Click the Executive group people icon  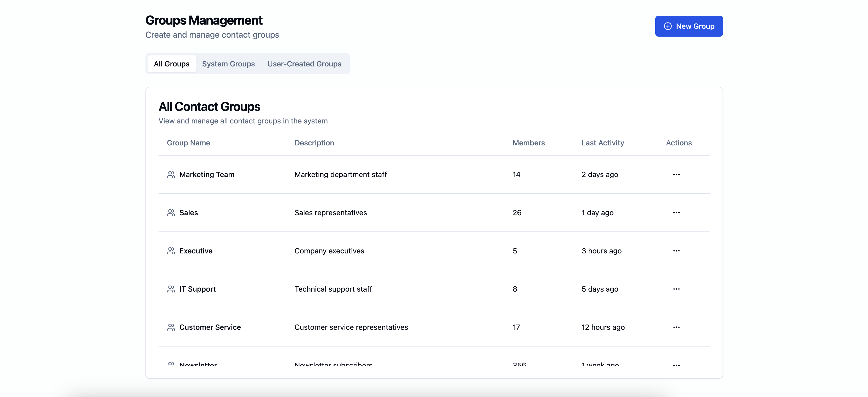point(171,251)
